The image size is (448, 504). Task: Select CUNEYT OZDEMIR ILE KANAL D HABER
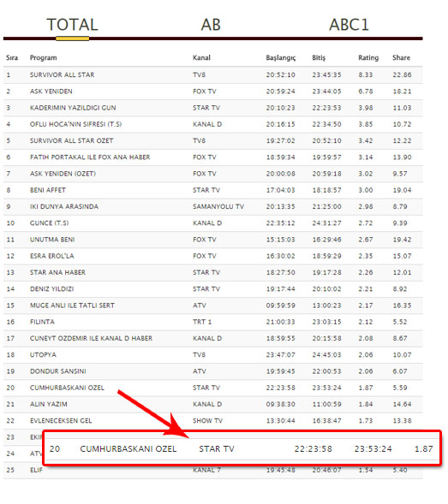(x=91, y=338)
